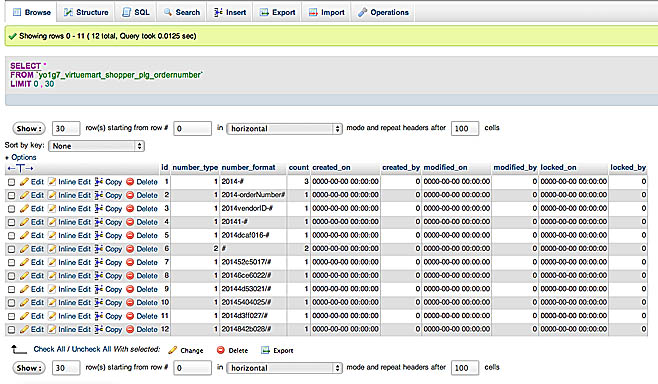Click the Copy icon for row 3
Viewport: 658px width, 384px height.
click(x=99, y=209)
